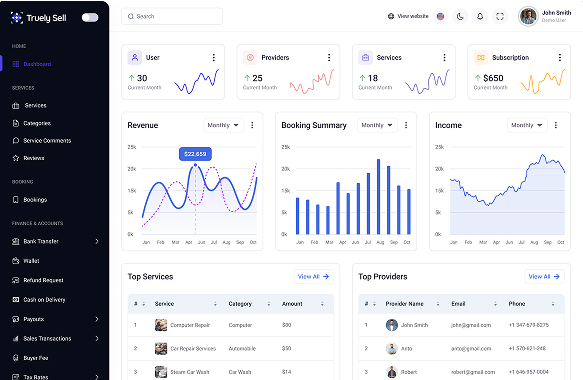This screenshot has width=583, height=380.
Task: Click the Computer Repair service thumbnail
Action: tap(161, 325)
